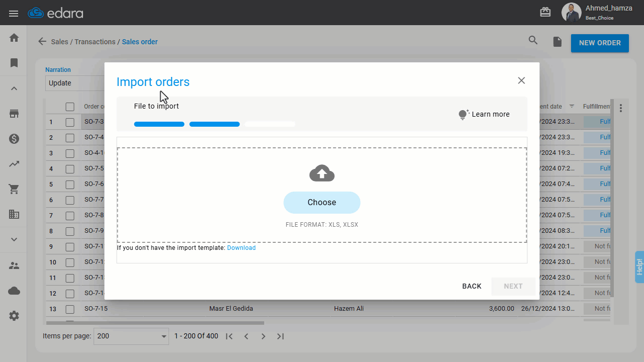644x362 pixels.
Task: Download the import template
Action: coord(242,248)
